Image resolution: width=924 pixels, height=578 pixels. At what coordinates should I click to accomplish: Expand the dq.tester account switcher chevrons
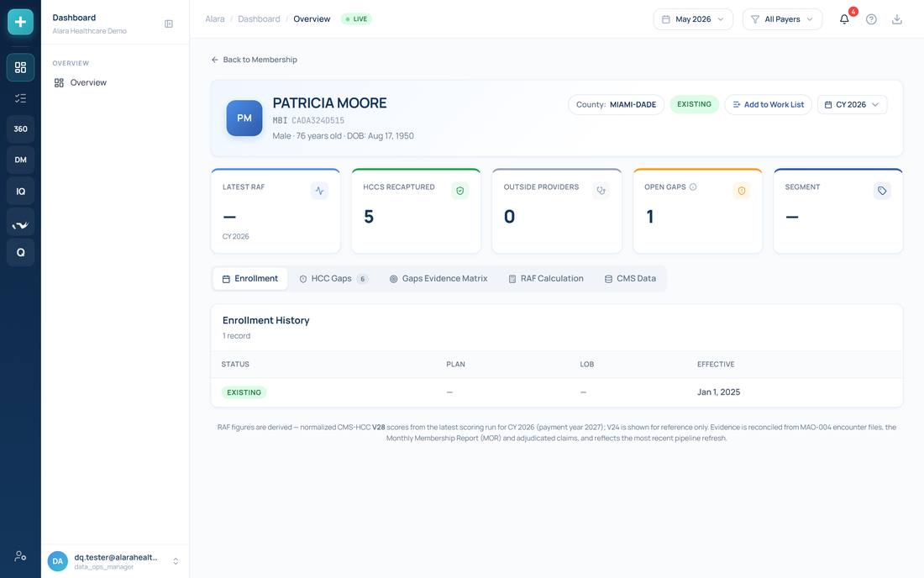point(176,561)
